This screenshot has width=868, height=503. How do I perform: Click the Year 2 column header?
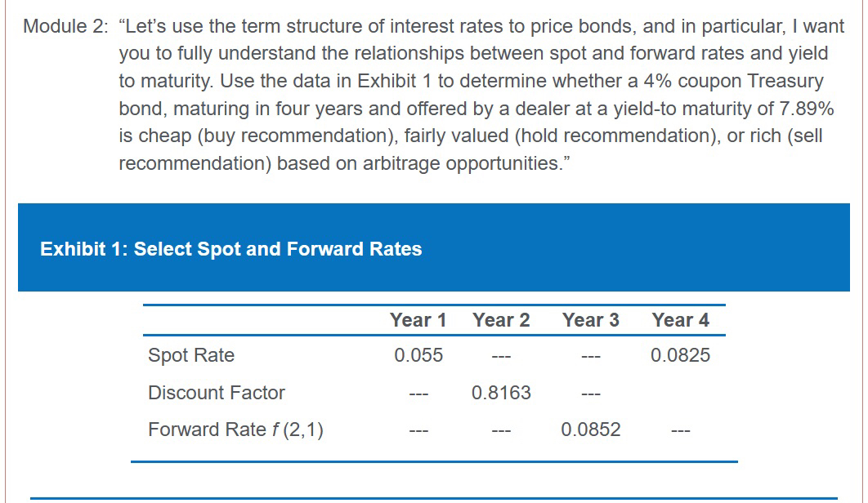click(x=501, y=320)
